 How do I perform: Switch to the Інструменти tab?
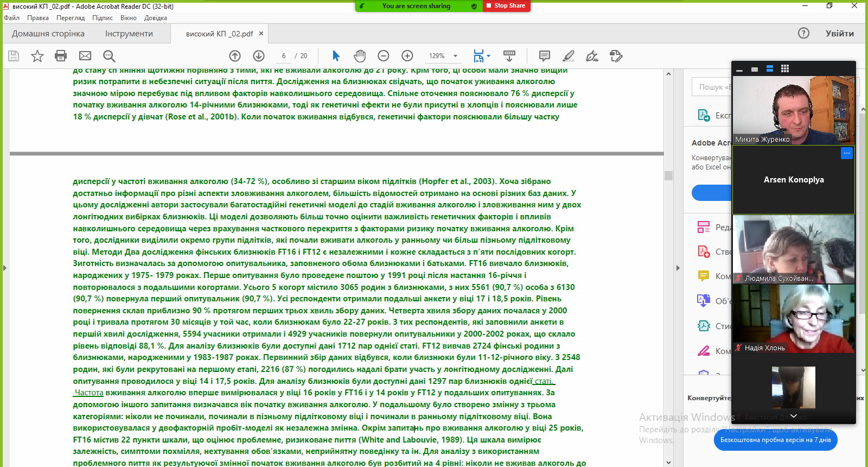coord(129,34)
